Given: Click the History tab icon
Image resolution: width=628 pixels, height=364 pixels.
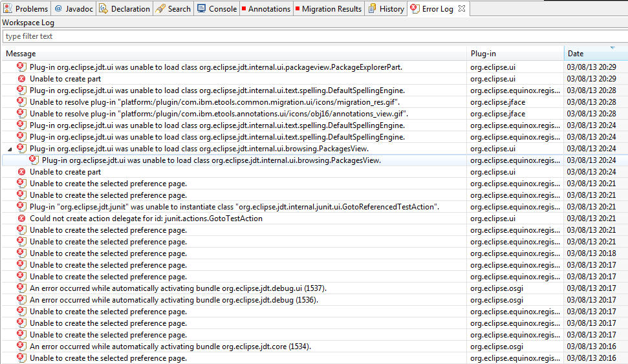Looking at the screenshot, I should pyautogui.click(x=372, y=8).
